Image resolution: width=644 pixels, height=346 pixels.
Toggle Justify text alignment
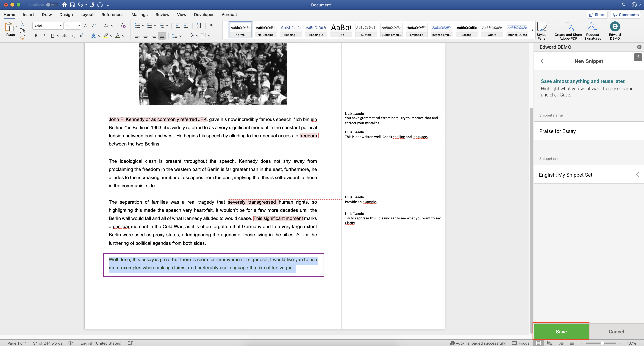point(162,36)
